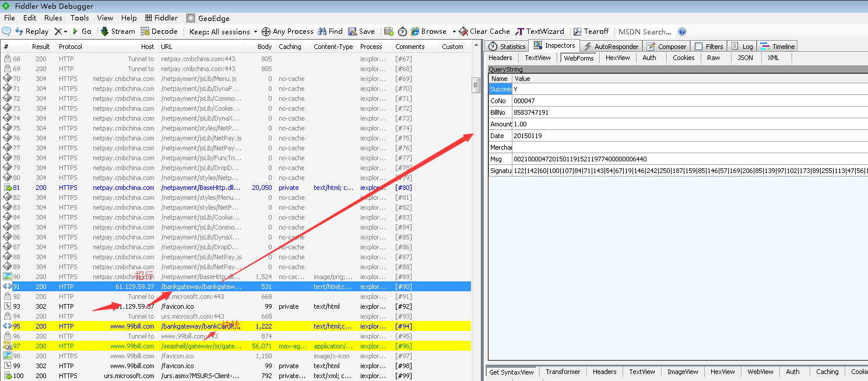Viewport: 868px width, 381px height.
Task: Sort sessions by the Result column header
Action: click(x=41, y=47)
